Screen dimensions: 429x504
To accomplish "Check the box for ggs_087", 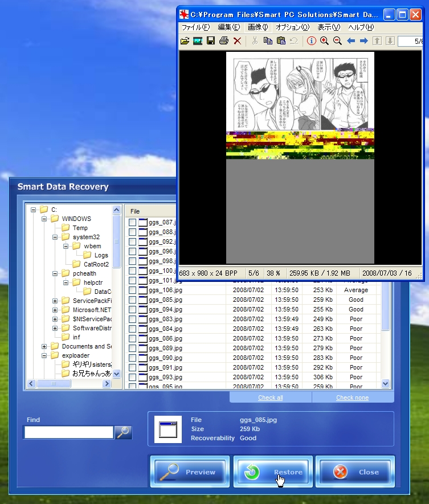I will tap(133, 222).
